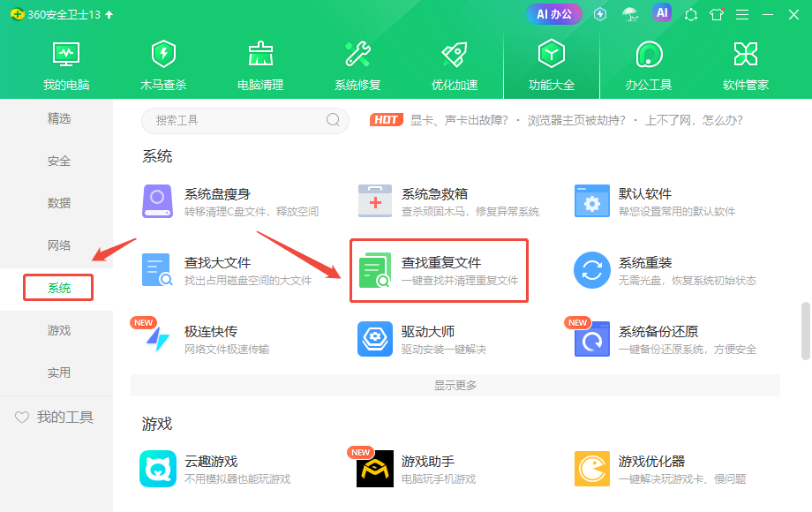Open 软件管家 flower icon
The width and height of the screenshot is (812, 512).
click(x=746, y=55)
